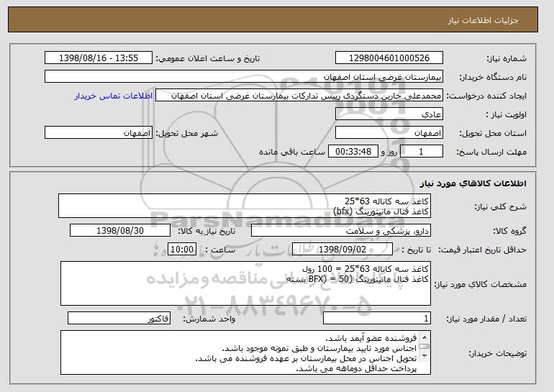This screenshot has height=392, width=554.
Task: Click the شماره نیاز label
Action: click(507, 58)
